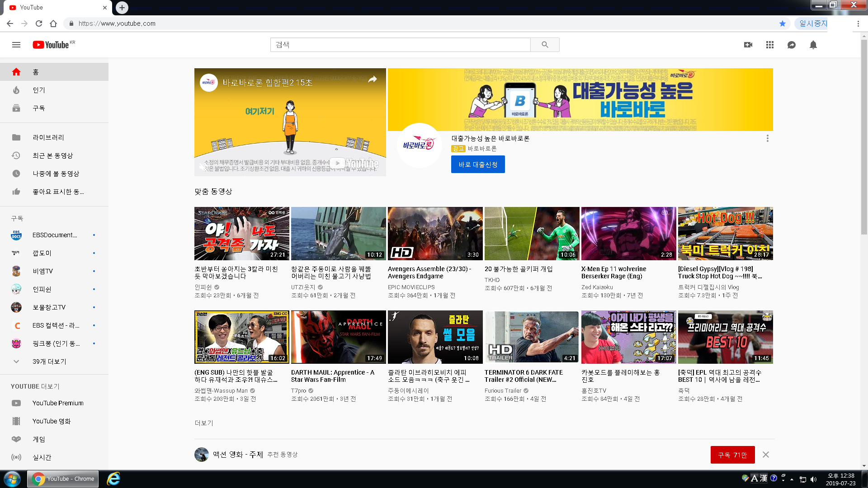The width and height of the screenshot is (868, 488).
Task: Click the share arrow on the ad video
Action: [x=373, y=80]
